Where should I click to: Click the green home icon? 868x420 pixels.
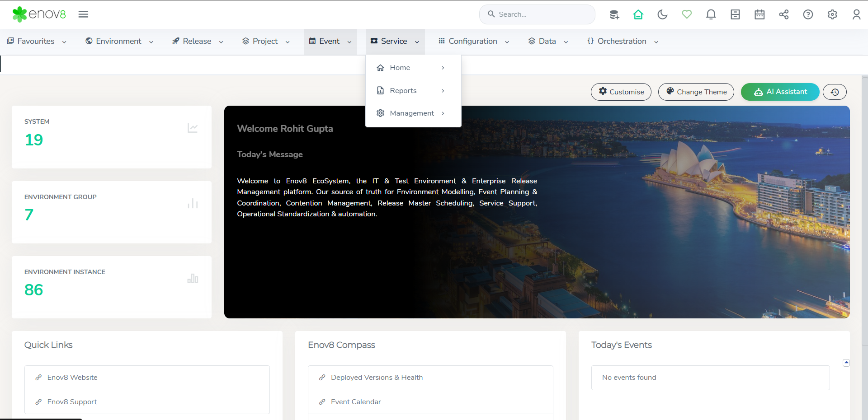(638, 14)
